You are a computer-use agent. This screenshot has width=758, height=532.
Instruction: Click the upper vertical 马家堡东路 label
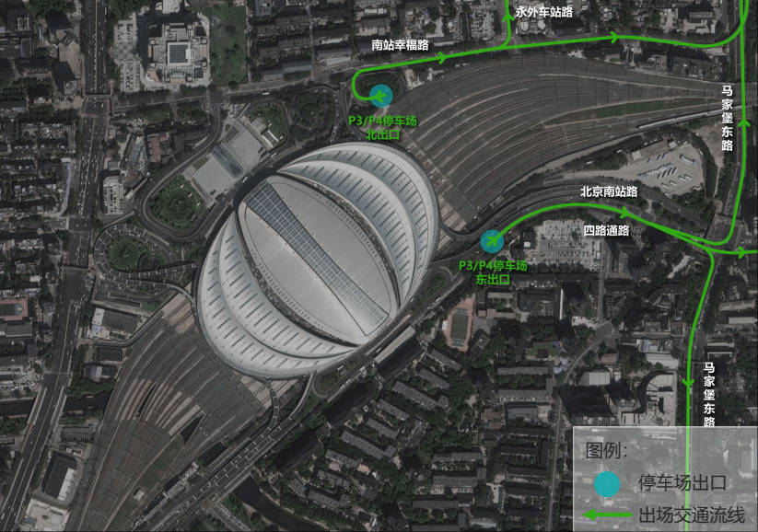(x=727, y=118)
